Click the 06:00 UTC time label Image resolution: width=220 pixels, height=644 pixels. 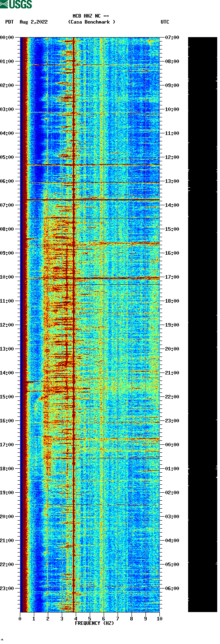pos(172,588)
